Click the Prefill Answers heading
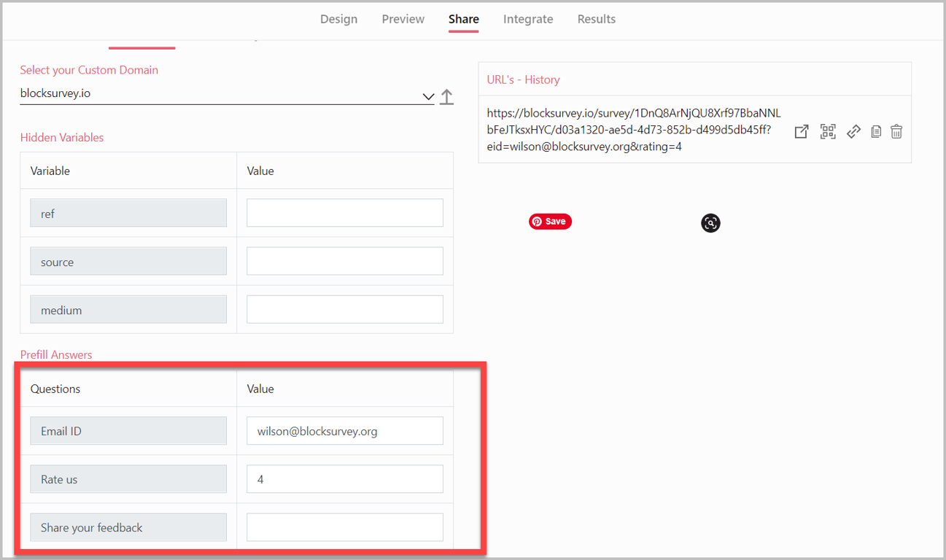 pyautogui.click(x=56, y=354)
